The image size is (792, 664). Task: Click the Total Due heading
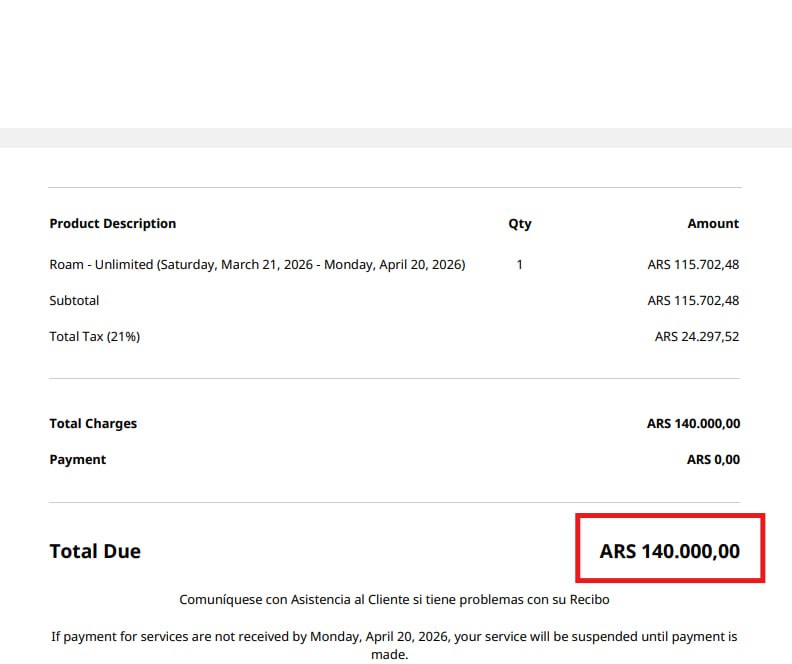(x=95, y=551)
